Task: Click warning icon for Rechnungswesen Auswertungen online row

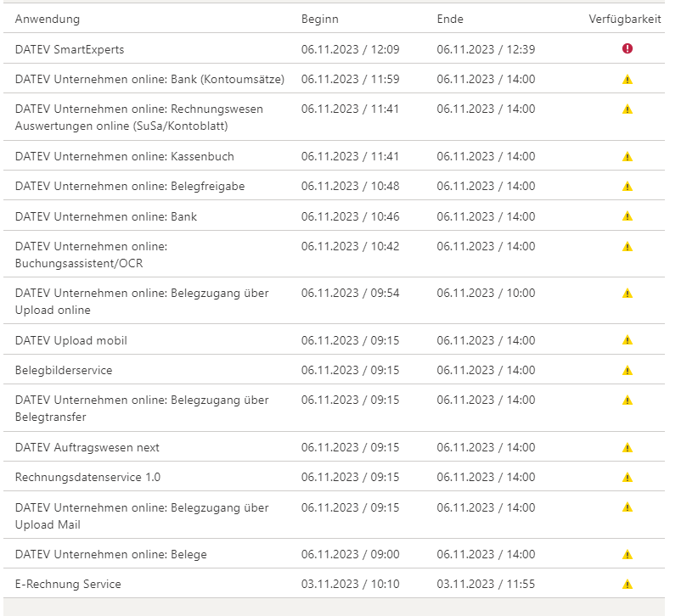Action: (x=628, y=109)
